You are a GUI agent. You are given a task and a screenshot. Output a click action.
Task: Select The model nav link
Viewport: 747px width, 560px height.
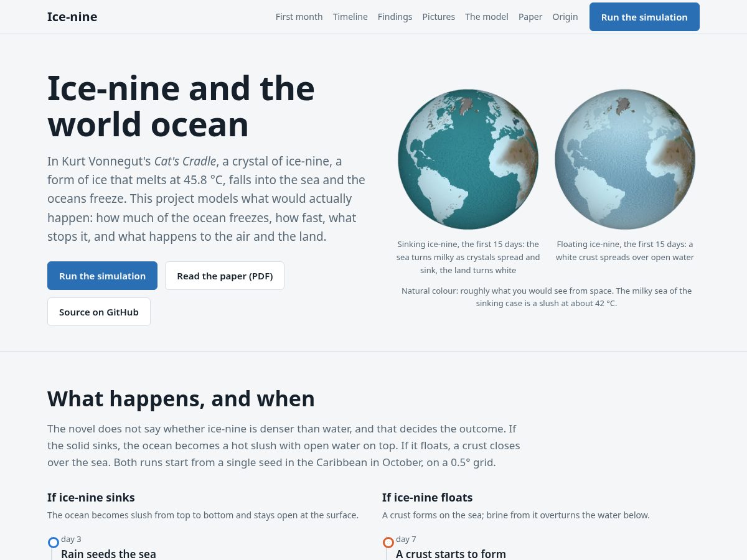487,17
